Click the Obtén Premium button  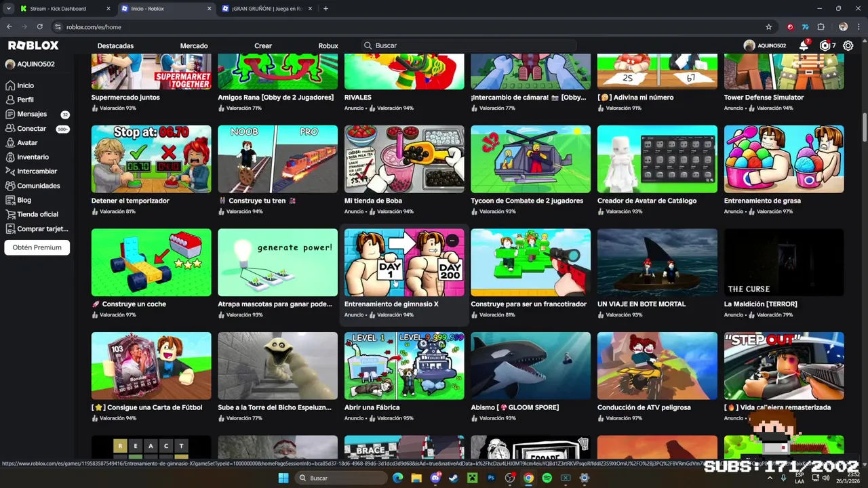(37, 247)
